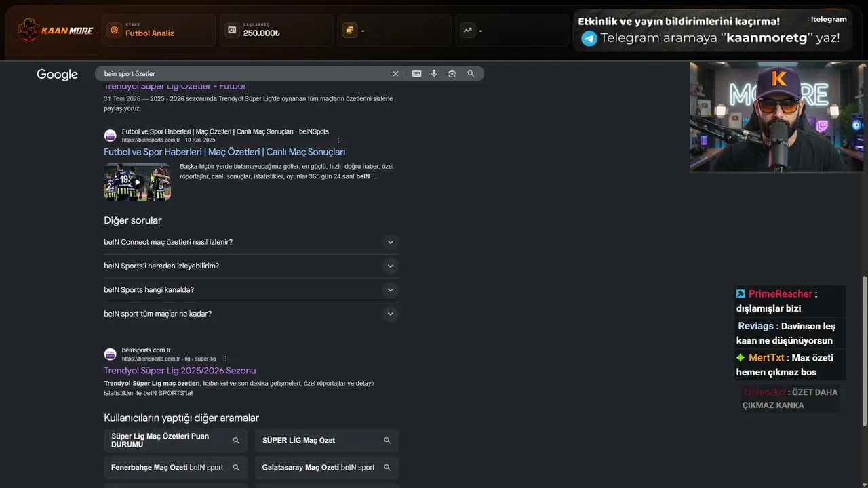Search related 'SÜPER LİG Maç Özet'
This screenshot has width=868, height=488.
click(x=327, y=441)
